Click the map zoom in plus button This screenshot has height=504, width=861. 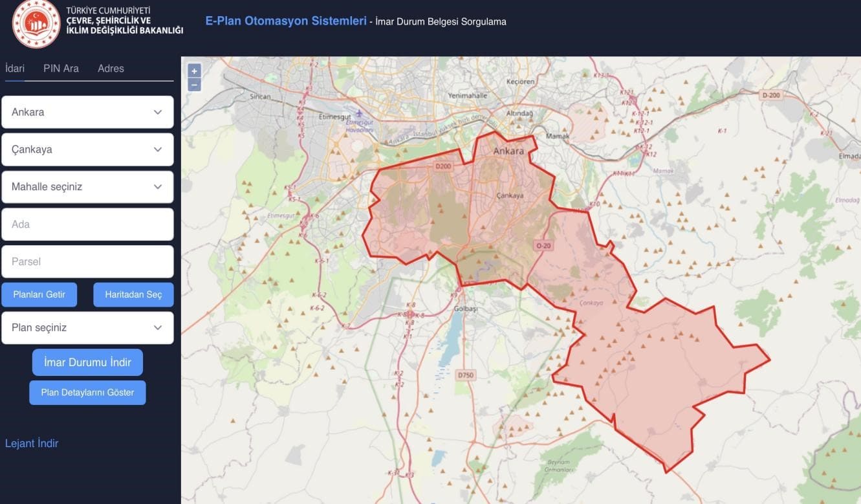194,71
